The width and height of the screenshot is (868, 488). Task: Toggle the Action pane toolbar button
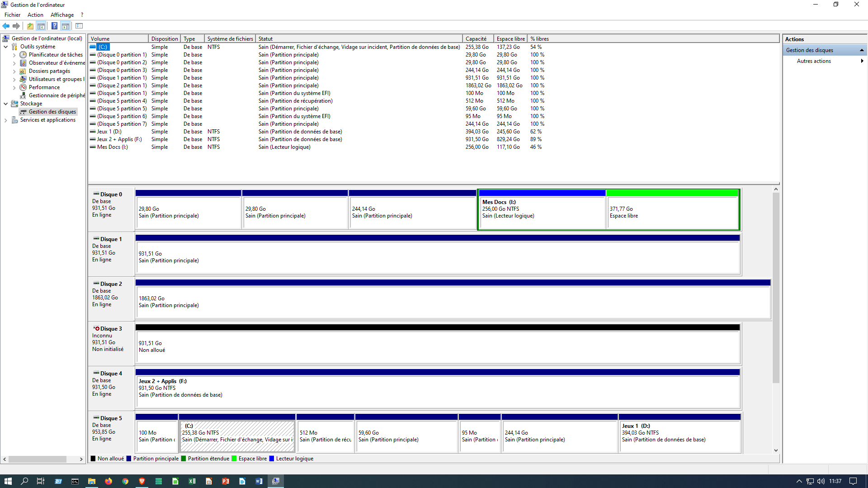coord(66,26)
